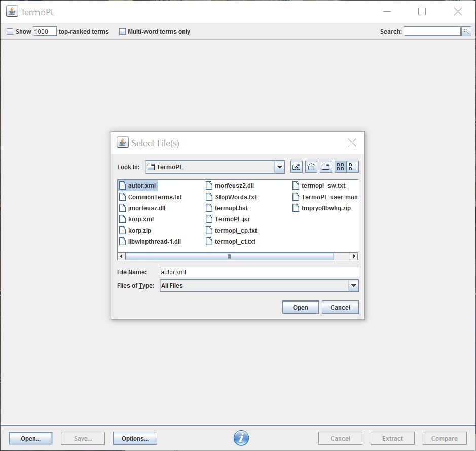Click the Java icon in Select File(s) titlebar
Viewport: 476px width, 451px height.
[123, 142]
